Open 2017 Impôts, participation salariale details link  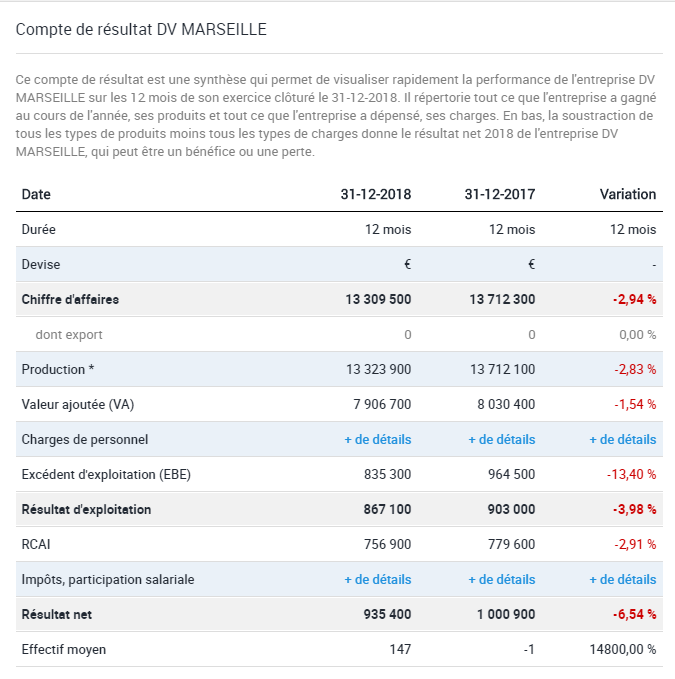502,579
